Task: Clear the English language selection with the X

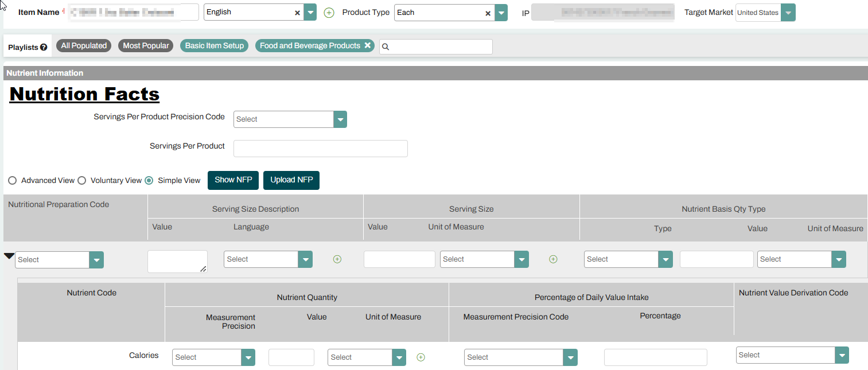Action: point(297,12)
